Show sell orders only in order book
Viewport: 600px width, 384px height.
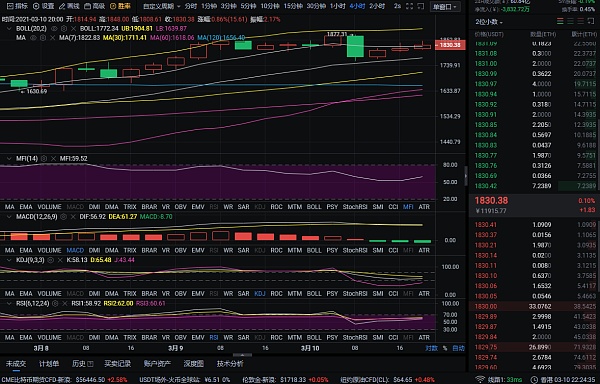(581, 21)
